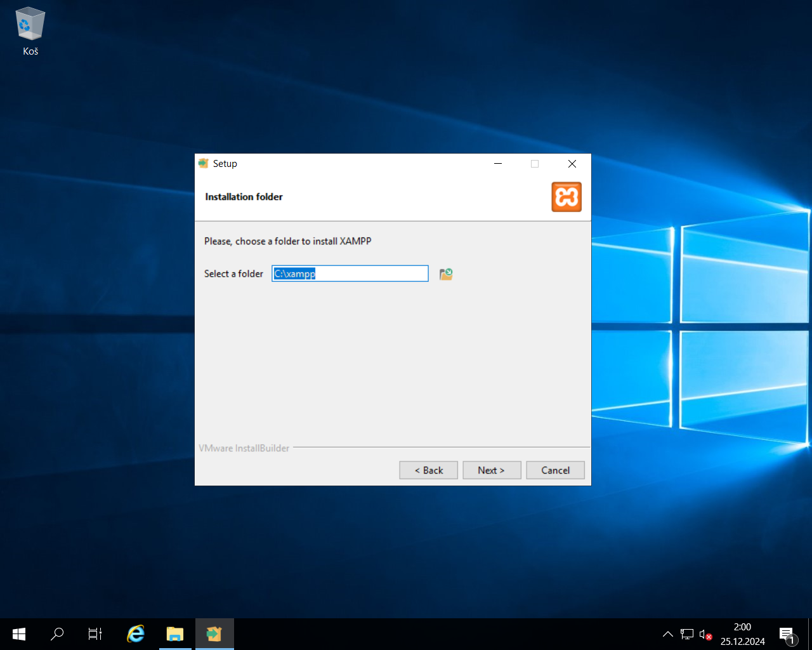Click the VMware InstallBuilder label
This screenshot has width=812, height=650.
click(x=244, y=448)
